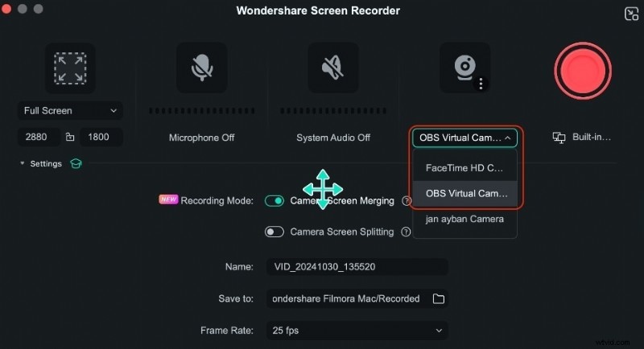Image resolution: width=644 pixels, height=349 pixels.
Task: Select FaceTime HD Camera from the list
Action: point(464,169)
